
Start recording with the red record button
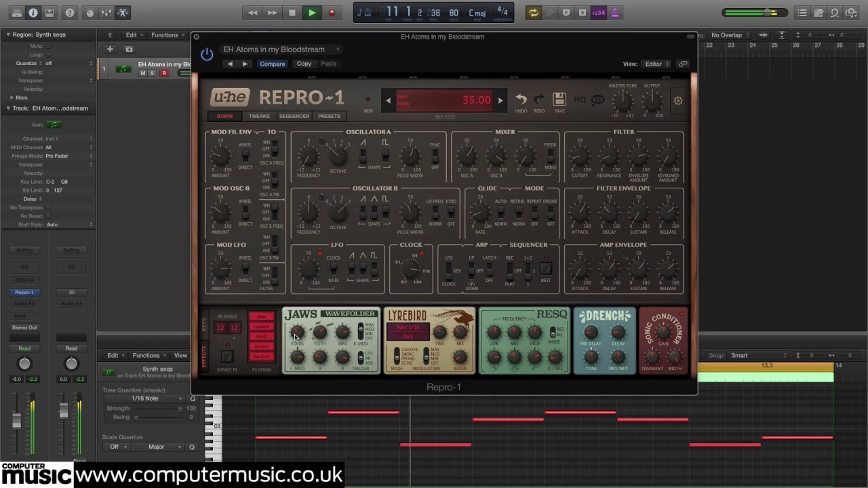pyautogui.click(x=332, y=12)
